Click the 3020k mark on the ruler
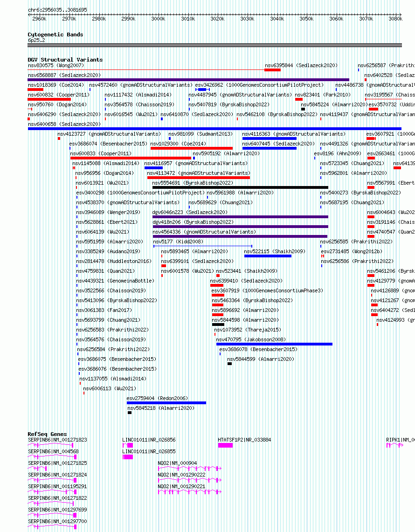The image size is (415, 532). [217, 19]
